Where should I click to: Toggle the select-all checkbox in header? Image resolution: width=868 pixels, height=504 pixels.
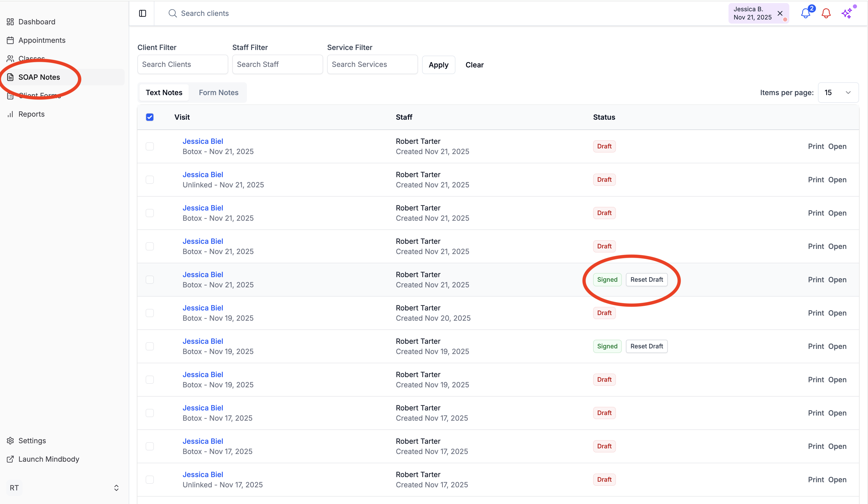(x=150, y=117)
